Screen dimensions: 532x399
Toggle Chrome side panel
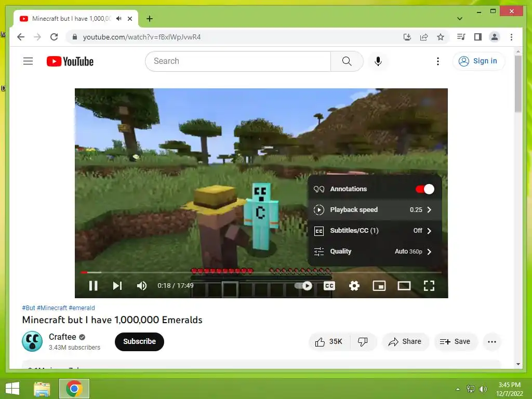coord(478,37)
